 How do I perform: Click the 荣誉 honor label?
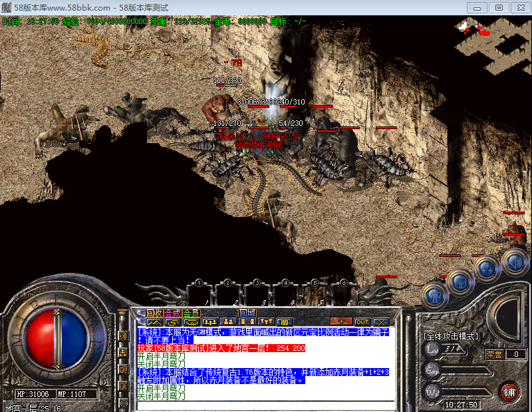(x=494, y=354)
